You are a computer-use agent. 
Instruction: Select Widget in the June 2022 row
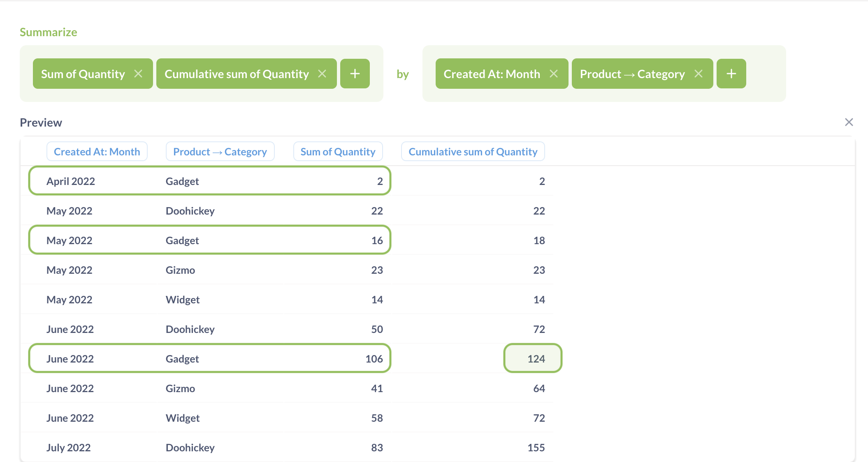tap(183, 418)
